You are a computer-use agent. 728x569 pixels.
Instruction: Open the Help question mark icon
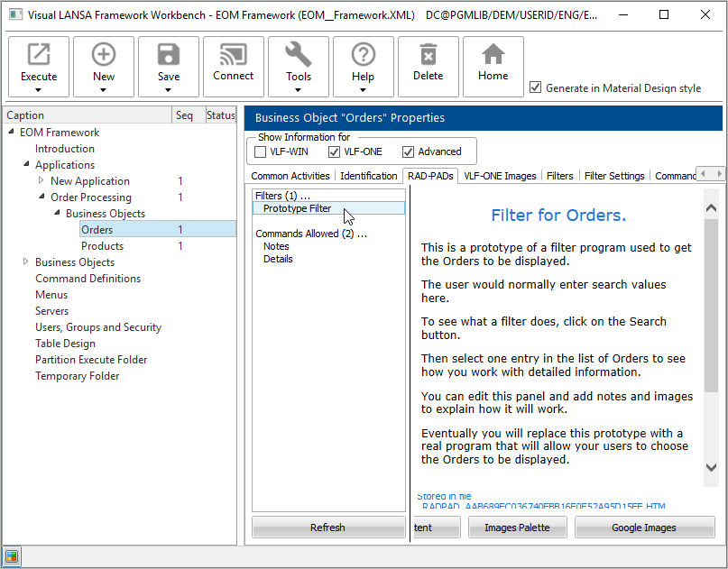point(363,56)
